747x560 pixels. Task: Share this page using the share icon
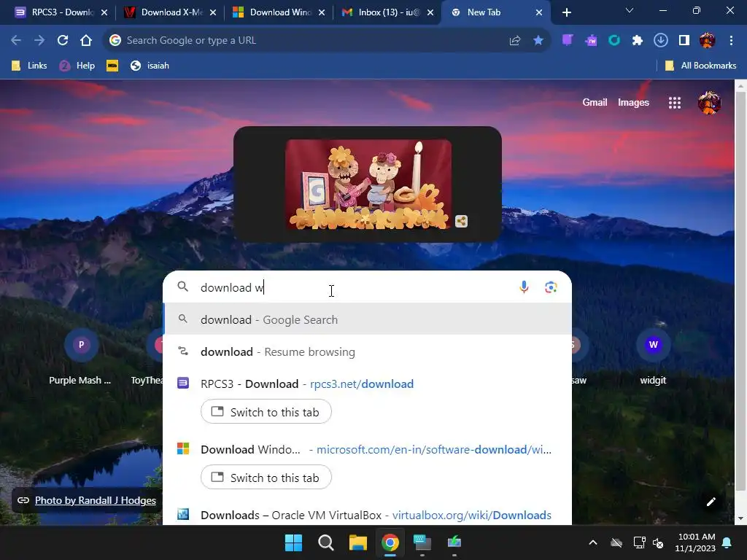514,41
